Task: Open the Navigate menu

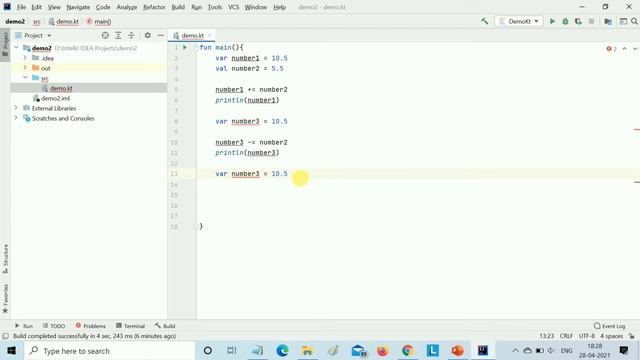Action: tap(78, 7)
